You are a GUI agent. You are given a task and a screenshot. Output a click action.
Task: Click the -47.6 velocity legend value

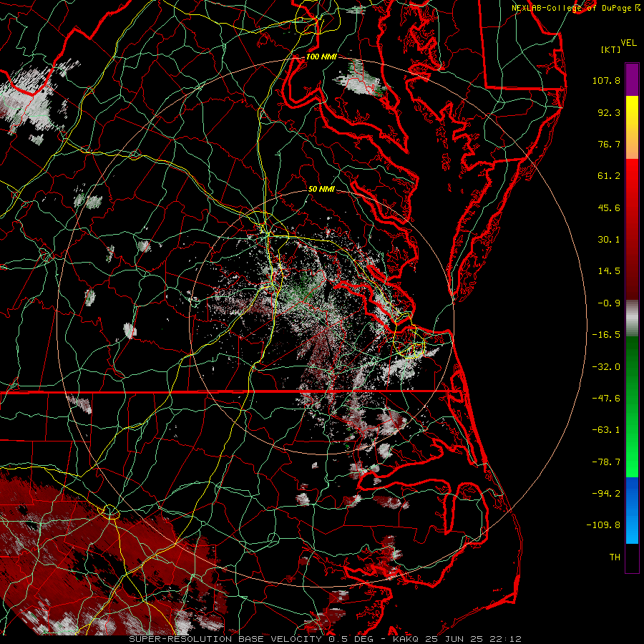(606, 399)
